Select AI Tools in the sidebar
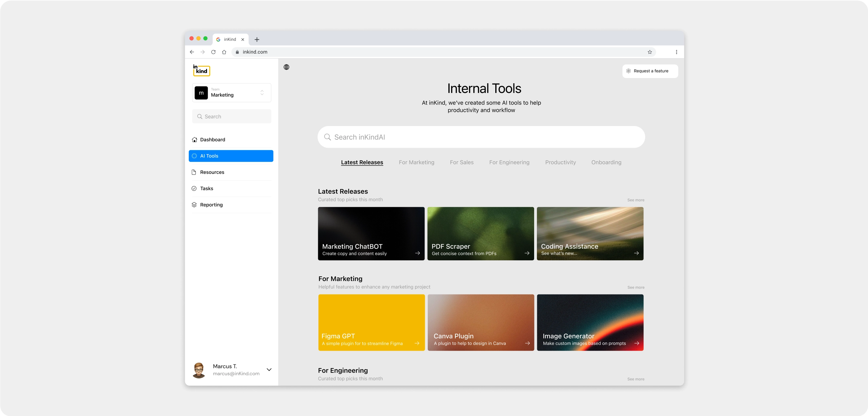 (x=231, y=156)
